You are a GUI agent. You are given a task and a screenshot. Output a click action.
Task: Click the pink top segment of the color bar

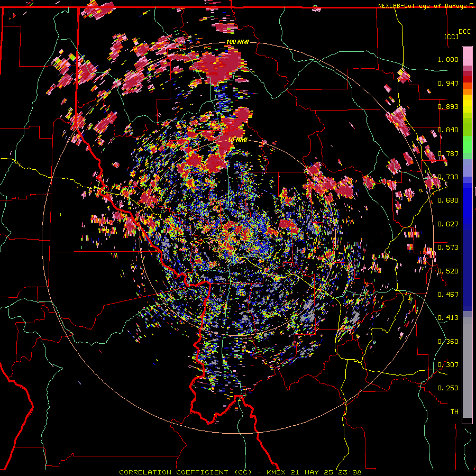[x=467, y=57]
